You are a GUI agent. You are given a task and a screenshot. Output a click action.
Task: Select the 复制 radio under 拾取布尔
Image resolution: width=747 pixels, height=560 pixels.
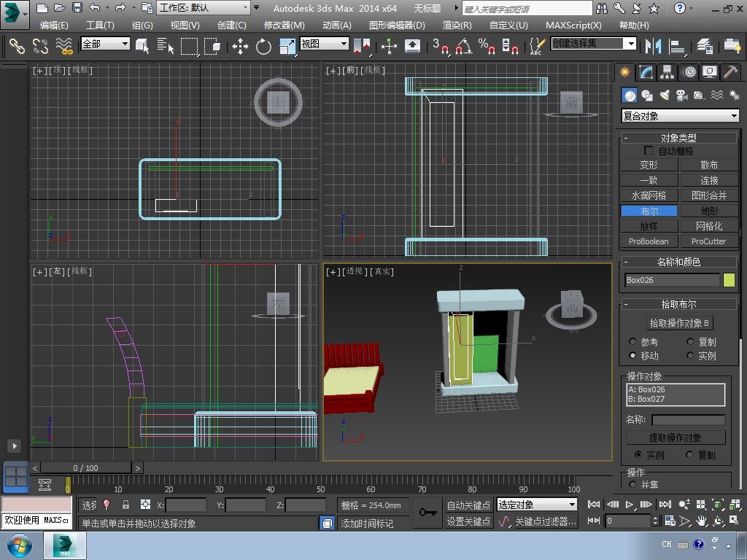pos(690,342)
